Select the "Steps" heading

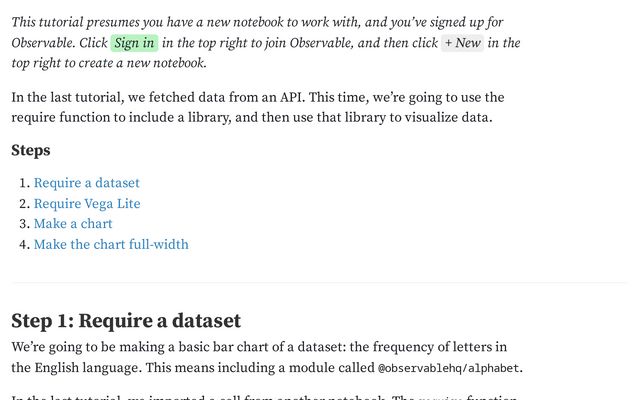click(31, 150)
